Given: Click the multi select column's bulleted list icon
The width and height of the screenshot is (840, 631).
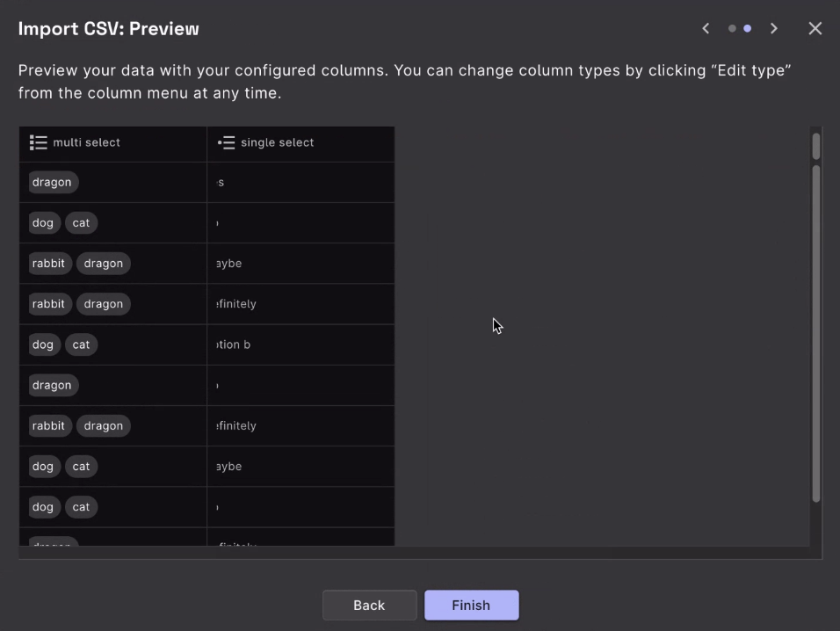Looking at the screenshot, I should pos(38,142).
